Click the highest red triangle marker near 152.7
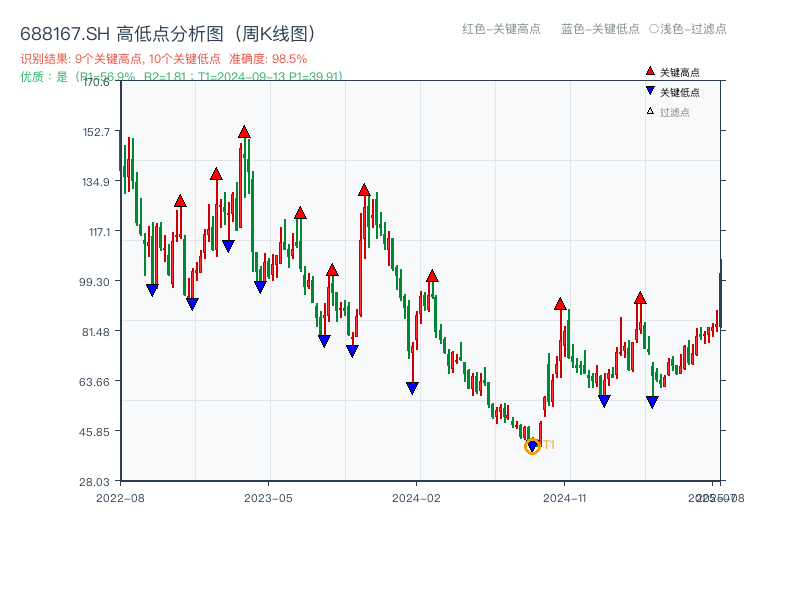The height and width of the screenshot is (600, 800). 245,132
